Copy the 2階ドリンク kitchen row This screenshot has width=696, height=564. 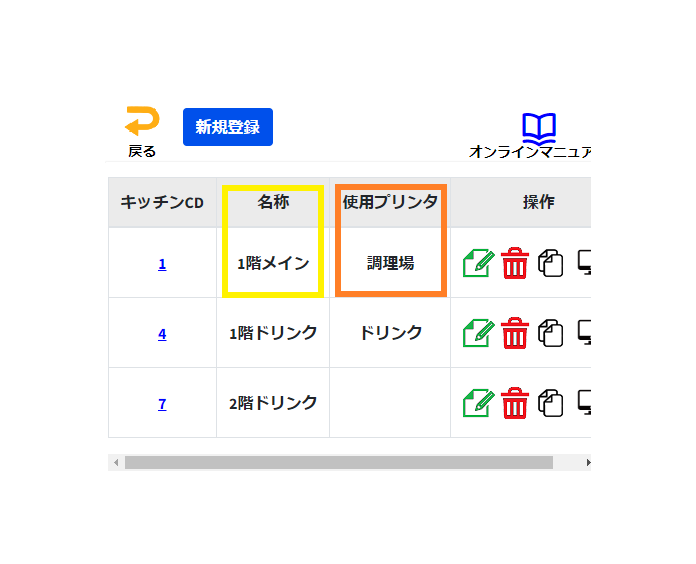click(x=551, y=403)
